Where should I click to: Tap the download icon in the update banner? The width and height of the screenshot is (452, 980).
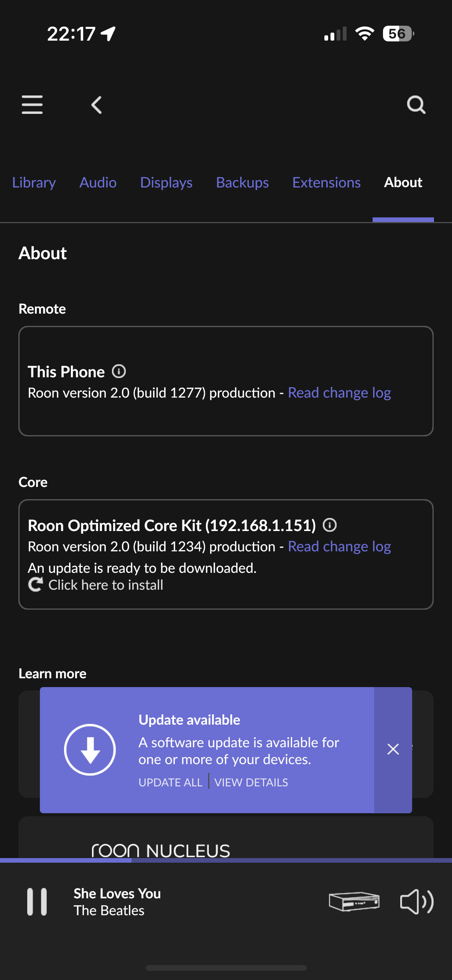point(90,750)
